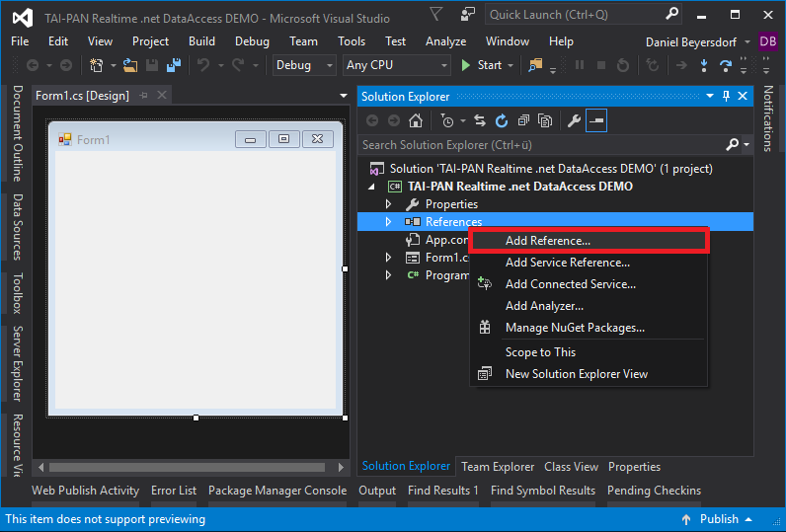The image size is (786, 532).
Task: Click the Properties wrench icon in Solution Explorer
Action: pos(574,120)
